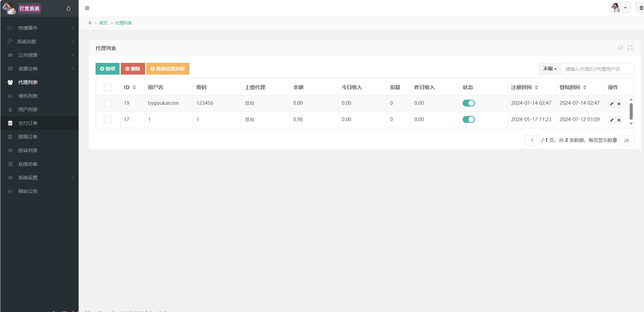Click the hamburger sidebar toggle icon
Image resolution: width=644 pixels, height=312 pixels.
click(87, 8)
